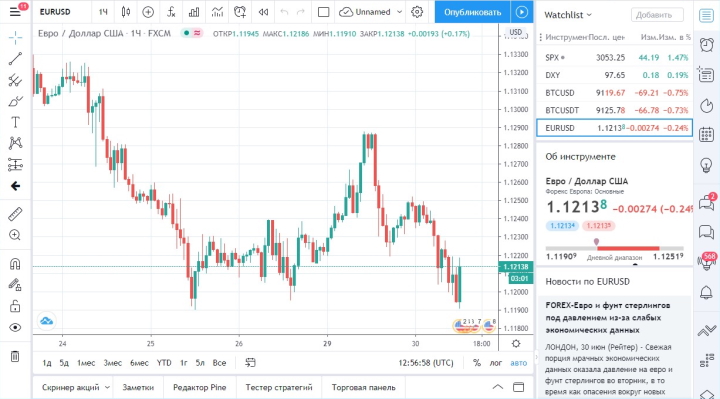Start bar replay with rewind icon

[263, 12]
